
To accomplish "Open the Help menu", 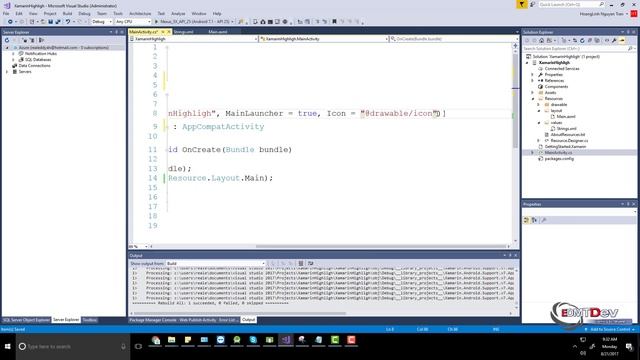I will click(x=217, y=13).
